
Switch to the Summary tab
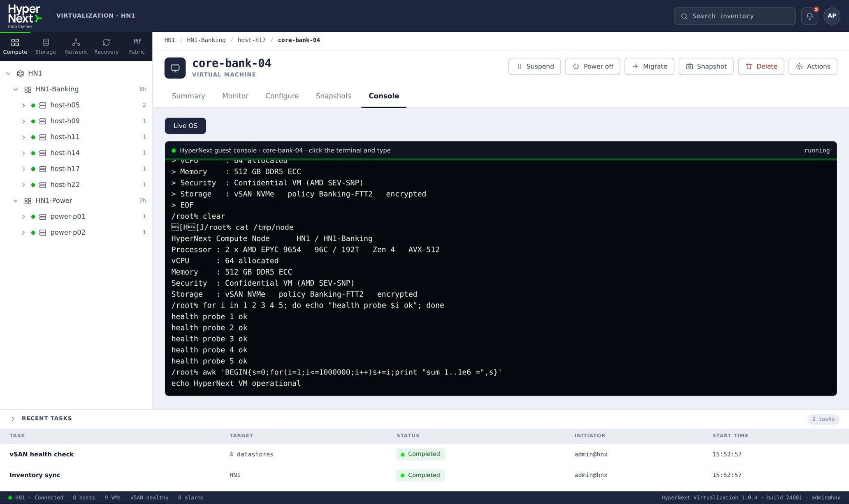click(x=188, y=96)
